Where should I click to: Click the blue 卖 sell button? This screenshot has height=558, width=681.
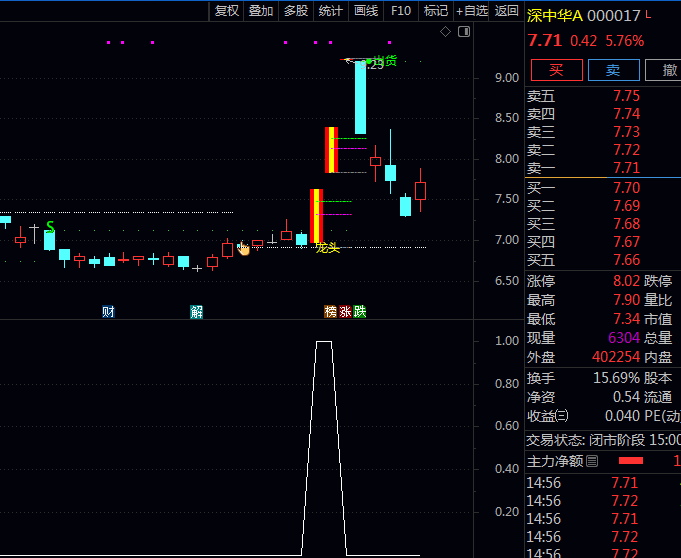(x=613, y=70)
